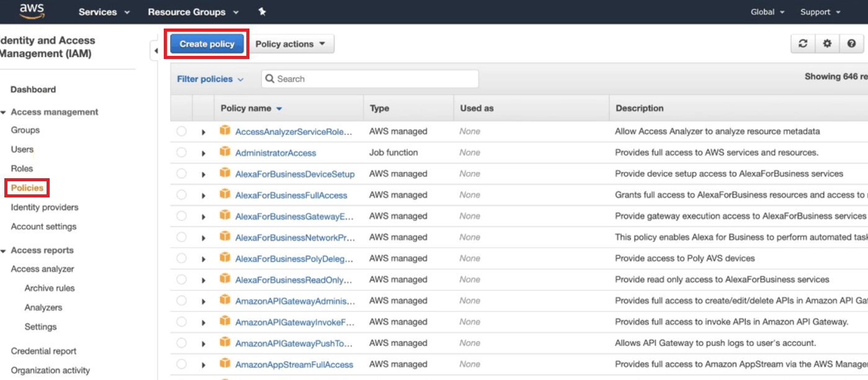Image resolution: width=868 pixels, height=380 pixels.
Task: Click the AlexaForBusinessNetworkPr policy box icon
Action: click(225, 237)
